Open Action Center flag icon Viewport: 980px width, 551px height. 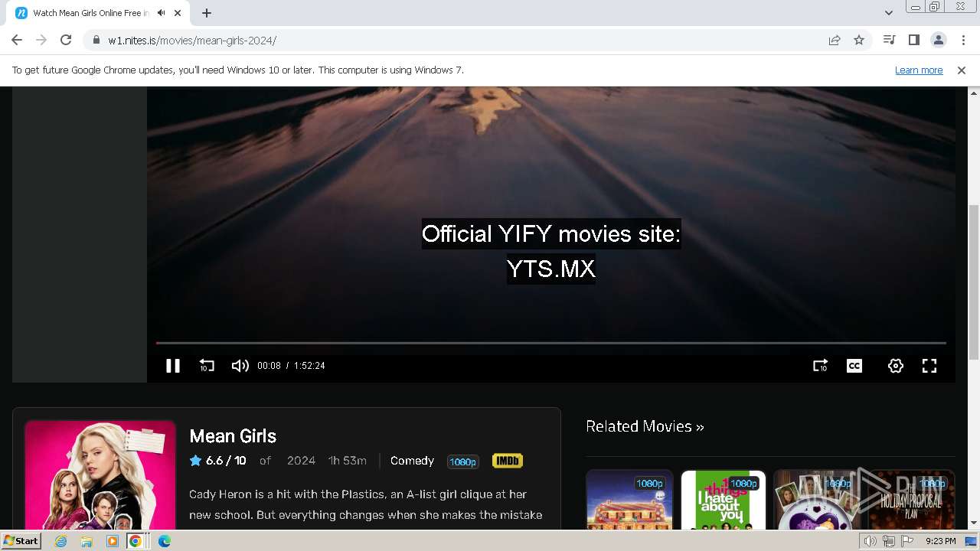(x=907, y=541)
